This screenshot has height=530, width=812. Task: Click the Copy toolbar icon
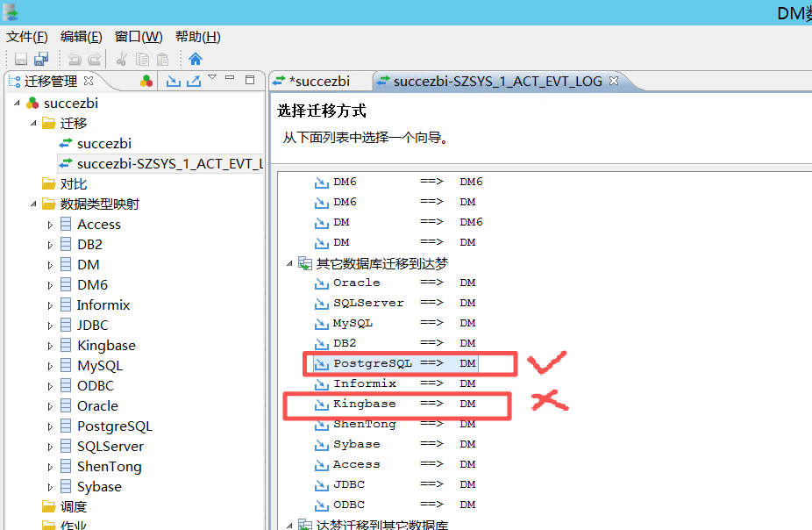tap(142, 59)
